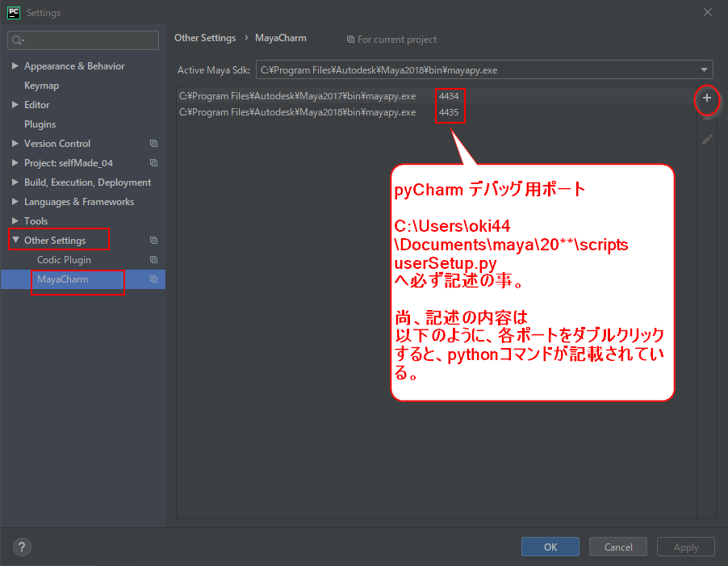Click the For current project indicator icon

(350, 39)
